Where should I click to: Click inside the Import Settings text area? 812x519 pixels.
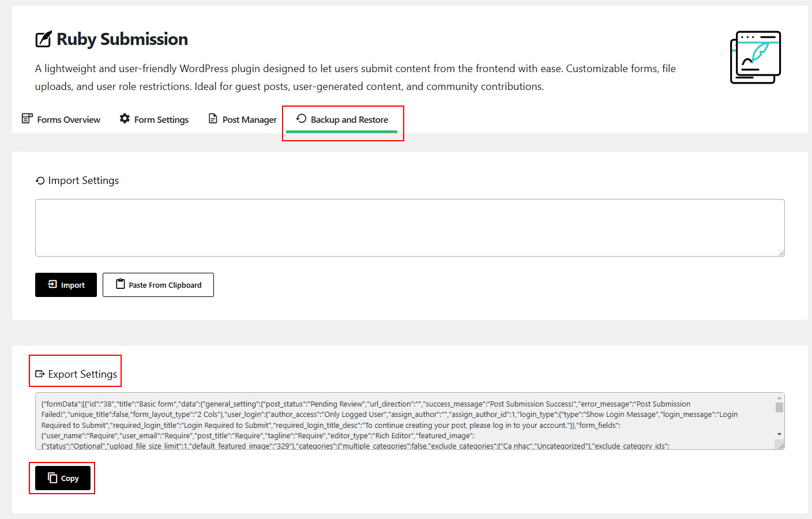409,228
